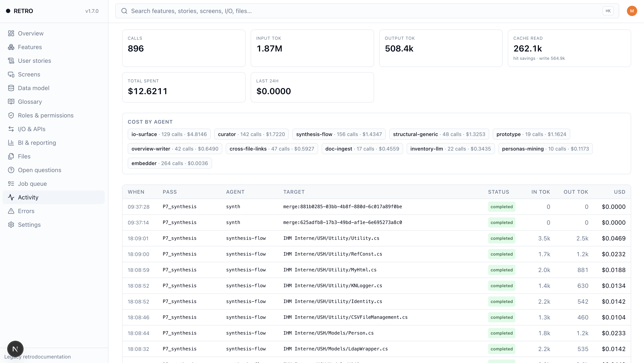Click the inventory-llm agent chip
Image resolution: width=644 pixels, height=363 pixels.
(451, 149)
